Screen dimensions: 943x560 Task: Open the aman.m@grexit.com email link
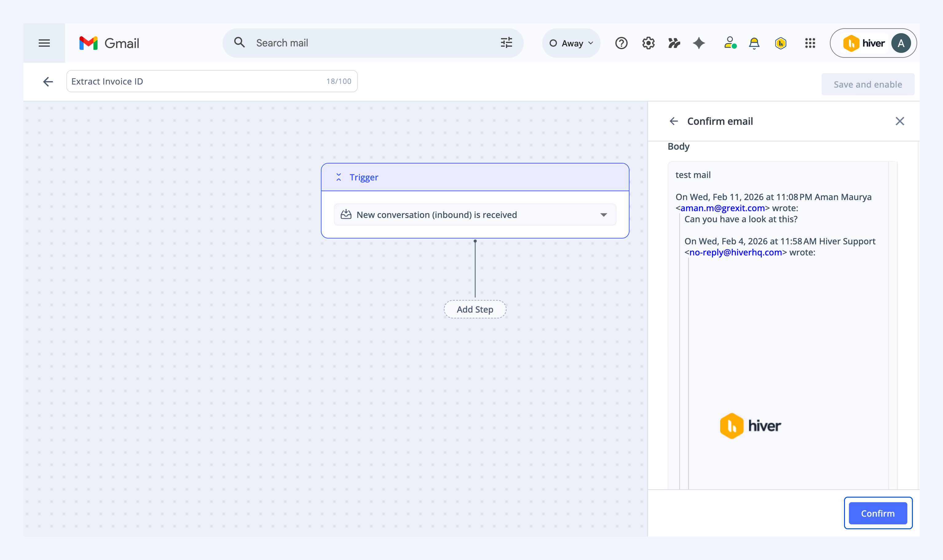click(x=722, y=208)
